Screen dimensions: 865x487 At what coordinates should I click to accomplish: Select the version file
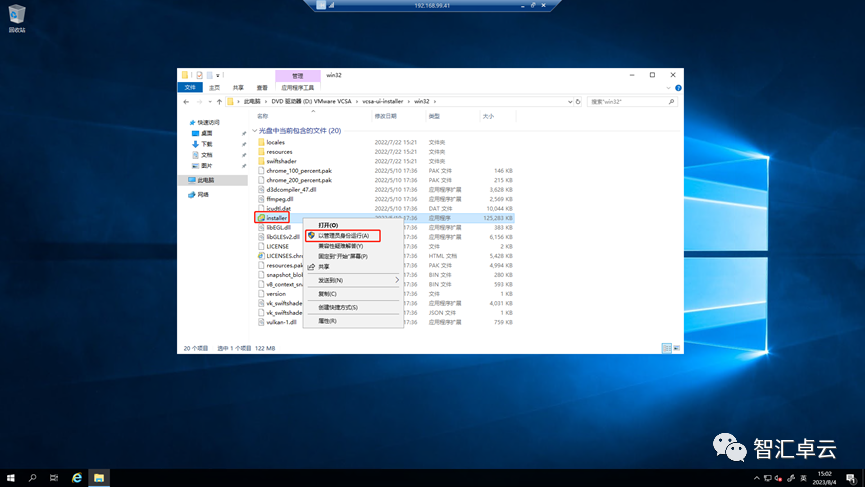pyautogui.click(x=276, y=294)
